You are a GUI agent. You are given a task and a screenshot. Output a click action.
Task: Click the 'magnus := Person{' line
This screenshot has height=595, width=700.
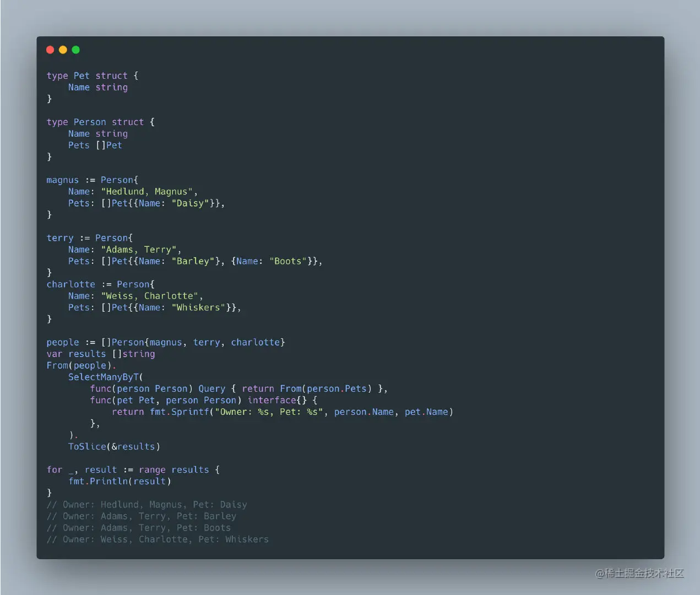(x=93, y=180)
